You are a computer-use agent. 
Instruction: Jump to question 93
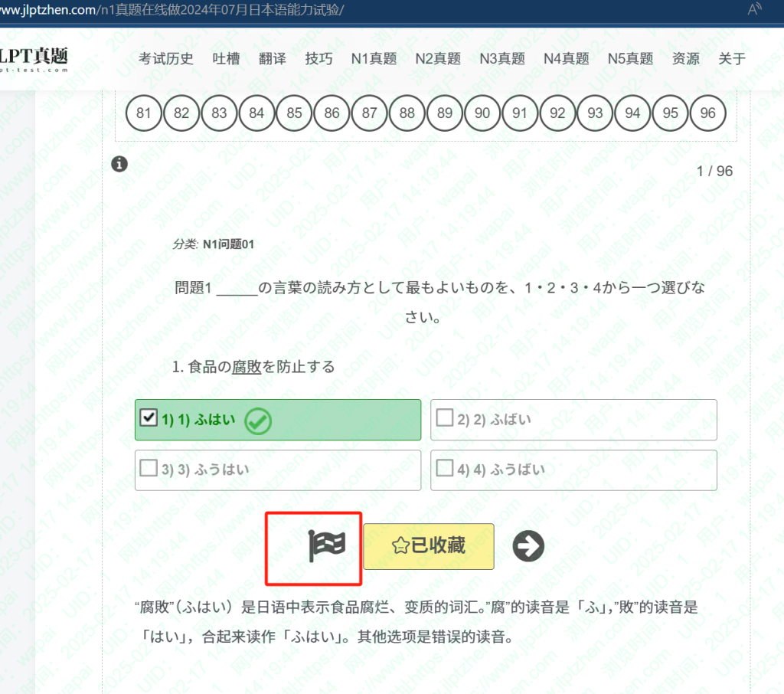pos(595,113)
